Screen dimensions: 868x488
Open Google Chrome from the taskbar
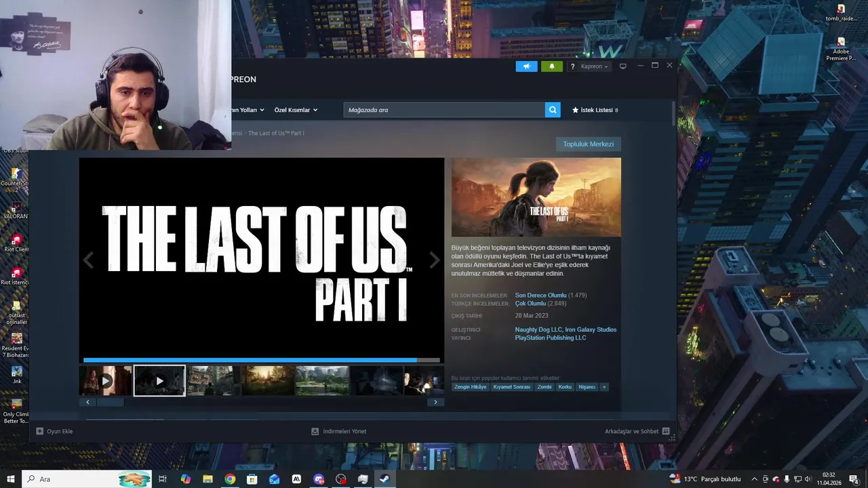coord(230,479)
